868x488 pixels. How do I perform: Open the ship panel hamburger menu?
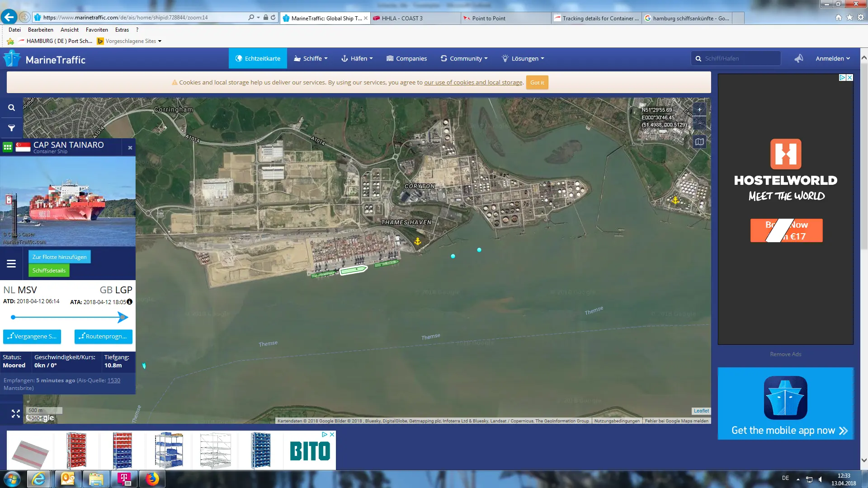pyautogui.click(x=11, y=263)
